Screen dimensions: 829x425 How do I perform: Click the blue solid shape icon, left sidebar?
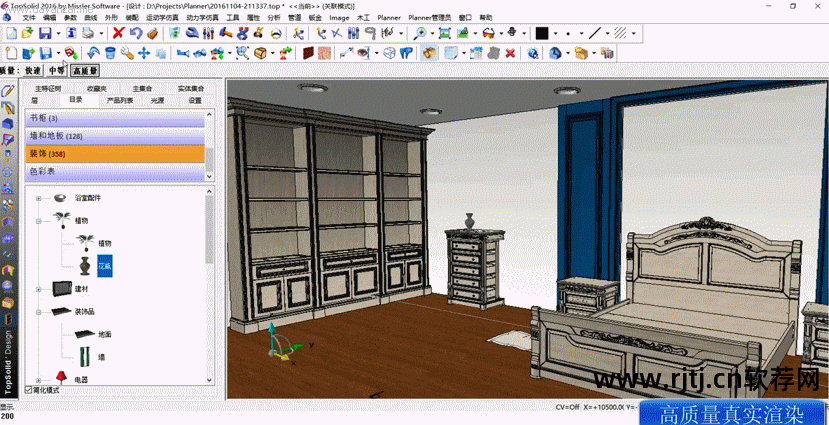point(7,124)
